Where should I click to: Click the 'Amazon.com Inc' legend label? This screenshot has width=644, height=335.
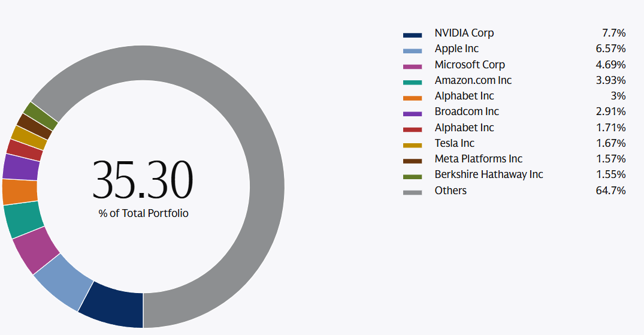coord(473,80)
